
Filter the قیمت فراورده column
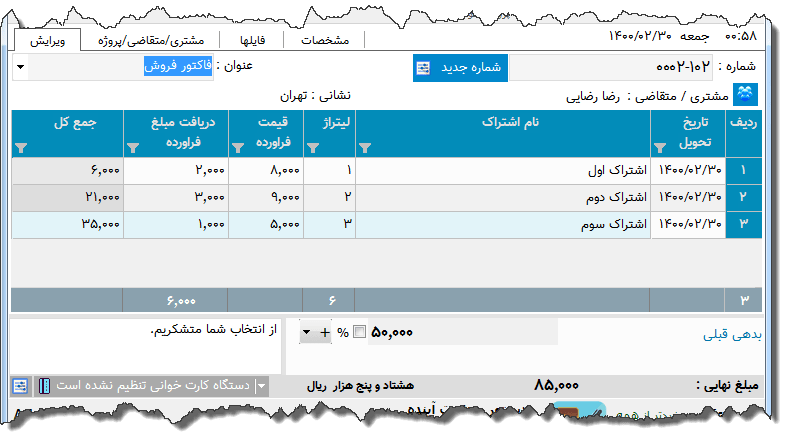tap(238, 148)
